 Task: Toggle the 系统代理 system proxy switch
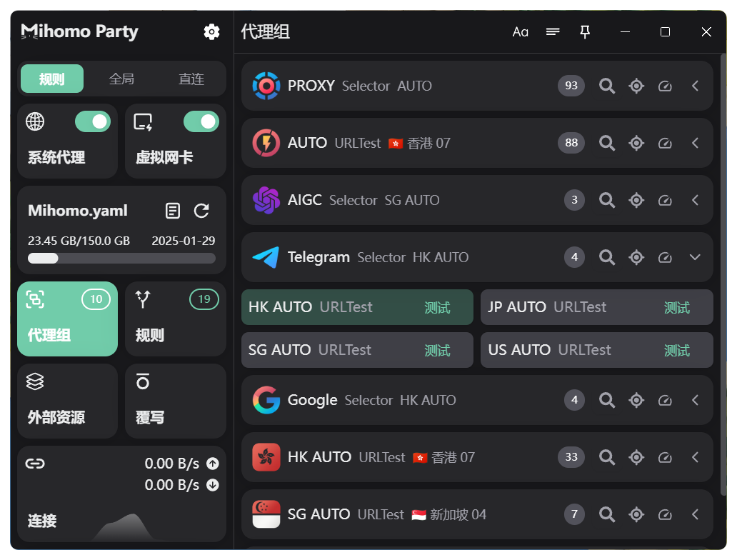[x=93, y=122]
